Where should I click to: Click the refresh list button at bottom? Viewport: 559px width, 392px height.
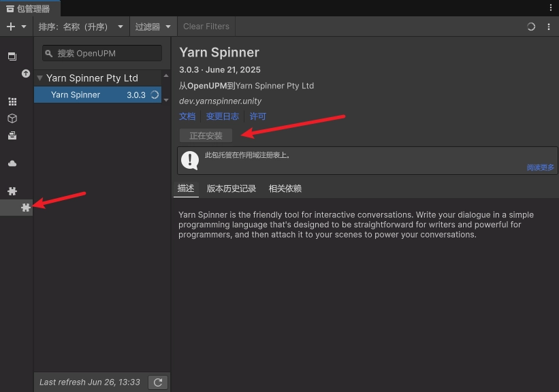[x=158, y=382]
